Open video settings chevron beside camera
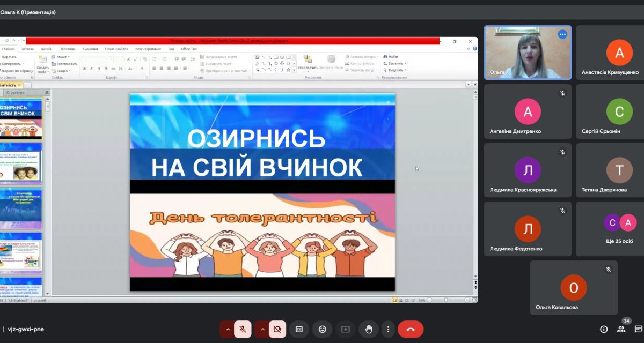 click(x=262, y=329)
